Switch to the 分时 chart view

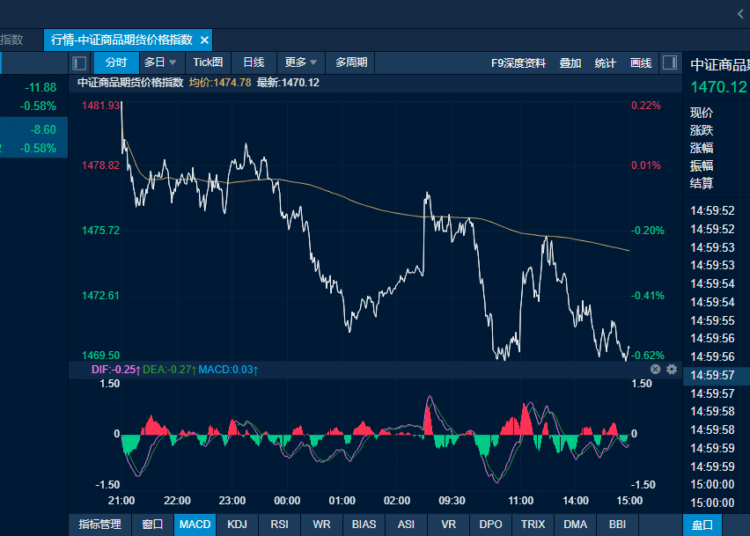pyautogui.click(x=116, y=63)
